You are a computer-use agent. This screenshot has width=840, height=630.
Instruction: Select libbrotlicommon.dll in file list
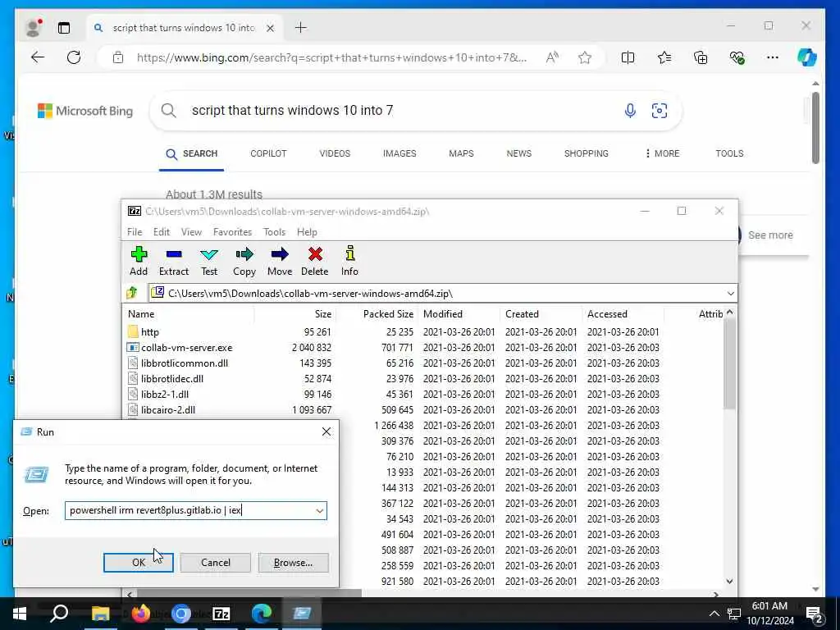[185, 363]
